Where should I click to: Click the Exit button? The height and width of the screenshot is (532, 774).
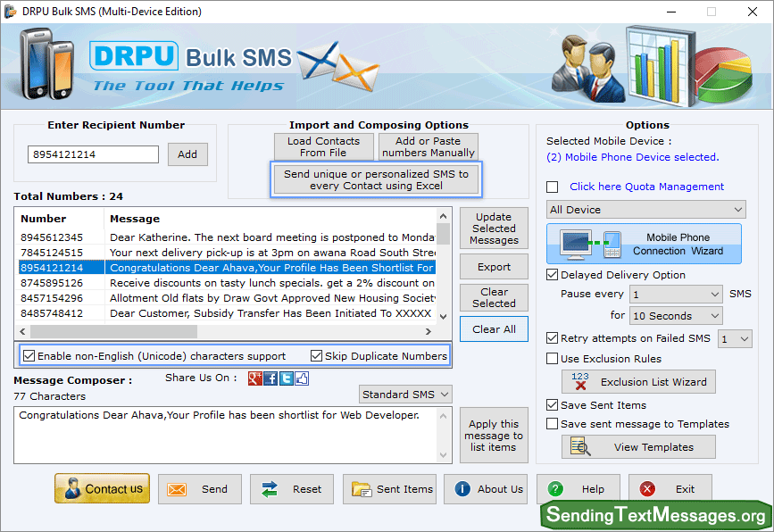(670, 489)
